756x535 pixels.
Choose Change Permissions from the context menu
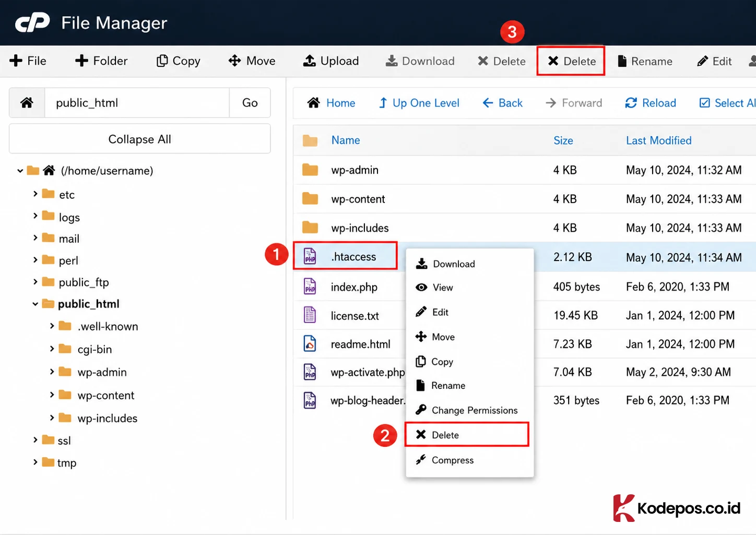pyautogui.click(x=470, y=410)
